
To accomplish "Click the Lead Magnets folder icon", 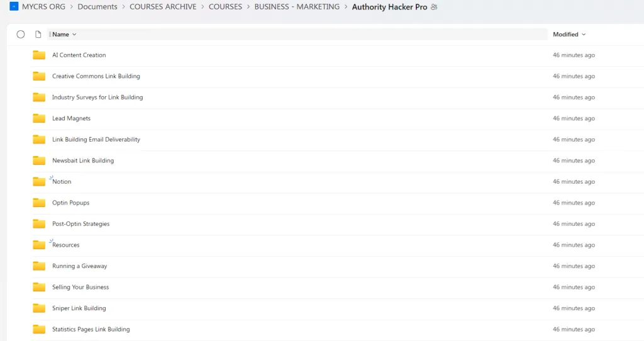I will (x=39, y=118).
